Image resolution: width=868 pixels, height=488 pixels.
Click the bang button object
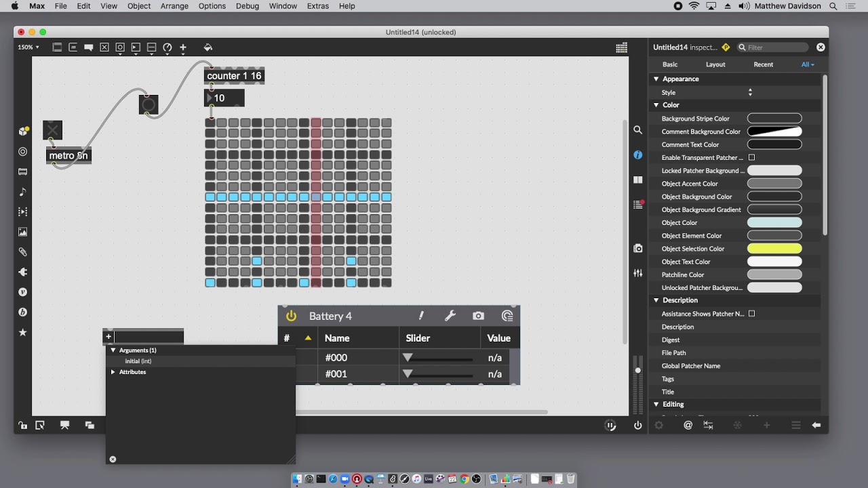tap(149, 104)
